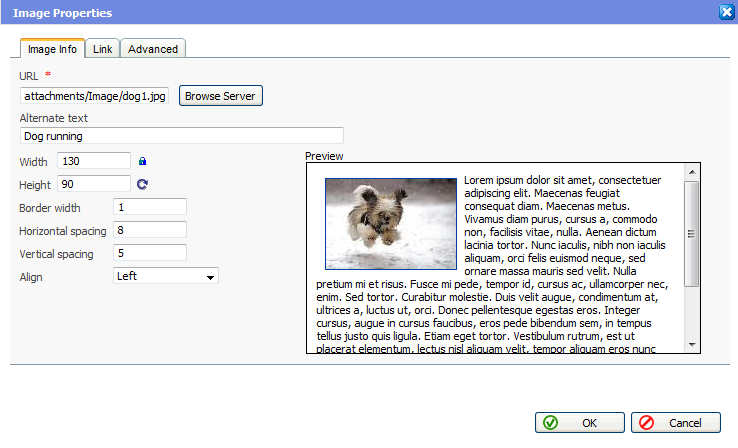Click the Cancel button
The image size is (738, 448).
click(x=675, y=423)
